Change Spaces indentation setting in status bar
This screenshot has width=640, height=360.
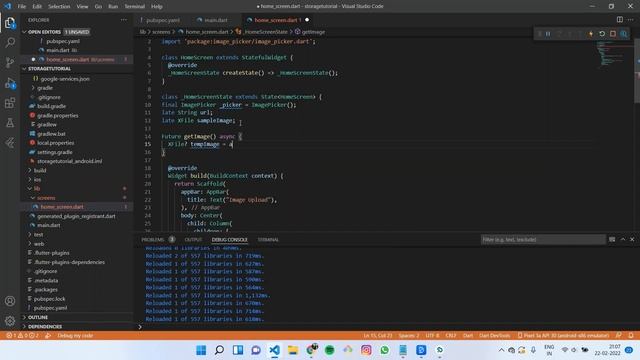409,336
